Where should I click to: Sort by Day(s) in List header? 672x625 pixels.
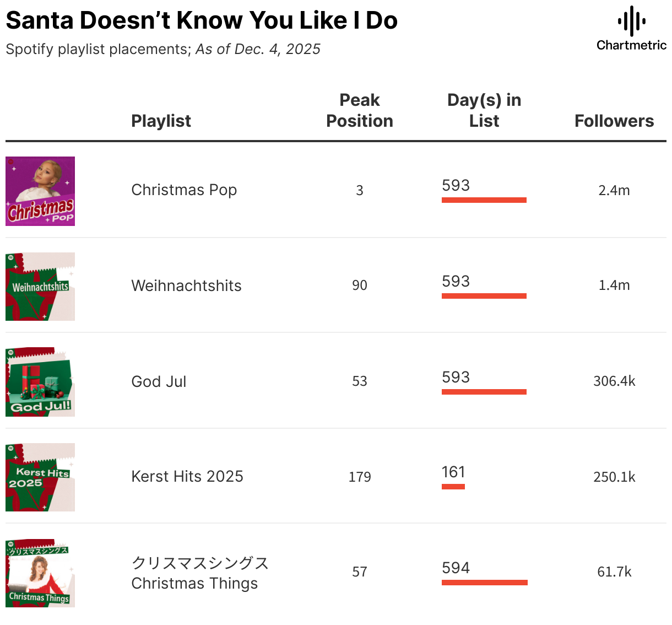[x=484, y=110]
